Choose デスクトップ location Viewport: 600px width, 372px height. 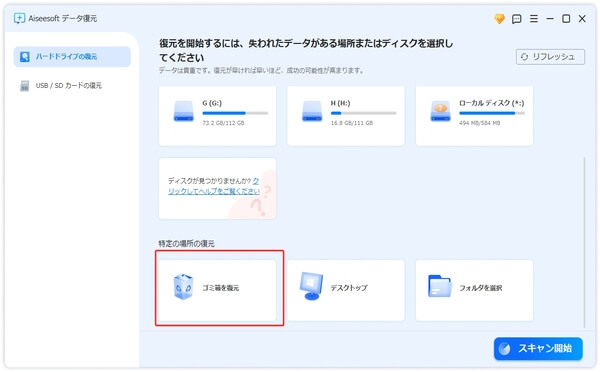pyautogui.click(x=346, y=290)
